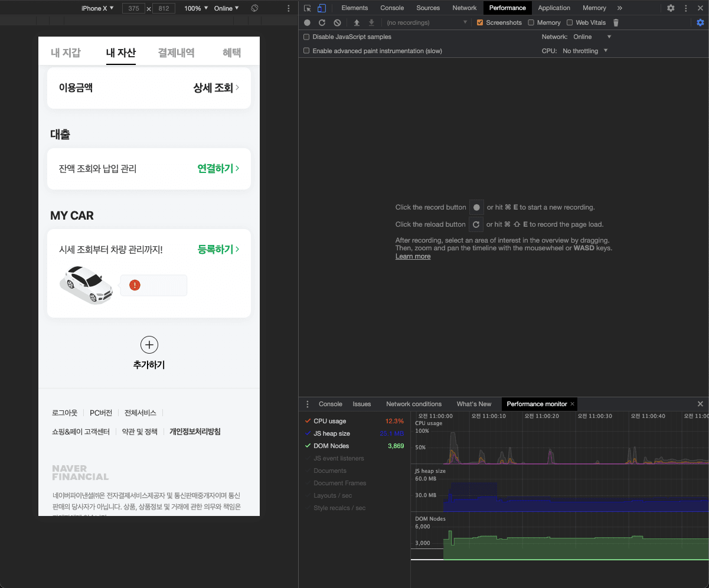Click the record button in Performance panel

(x=307, y=22)
